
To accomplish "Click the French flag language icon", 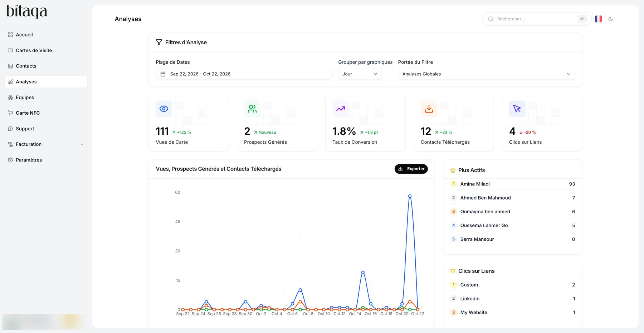I will click(x=598, y=19).
